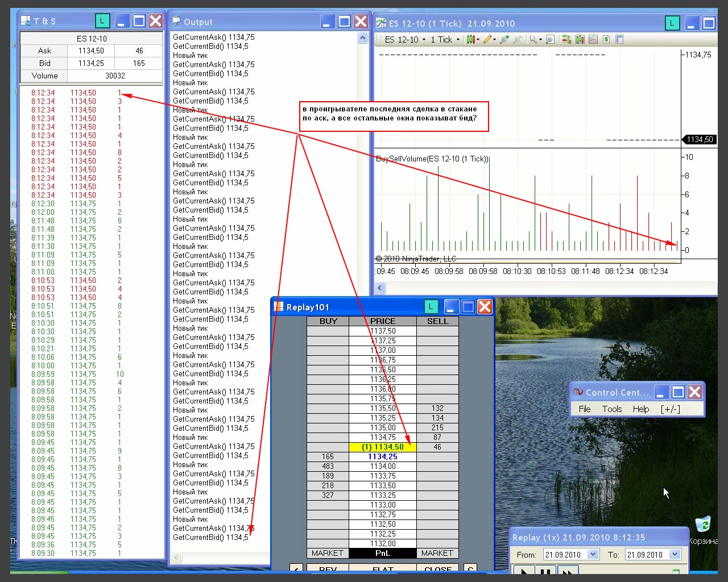Toggle the L link button in Replay101 window
728x582 pixels.
point(431,307)
